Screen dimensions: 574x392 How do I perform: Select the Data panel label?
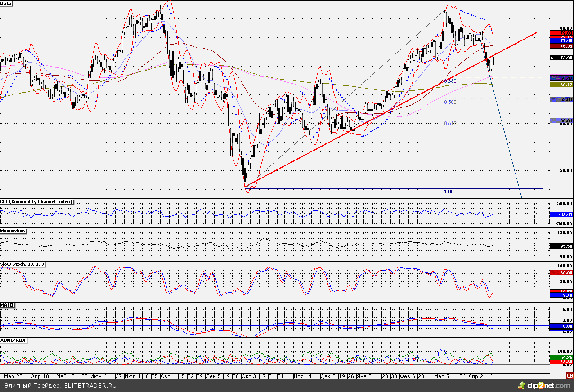tap(7, 4)
